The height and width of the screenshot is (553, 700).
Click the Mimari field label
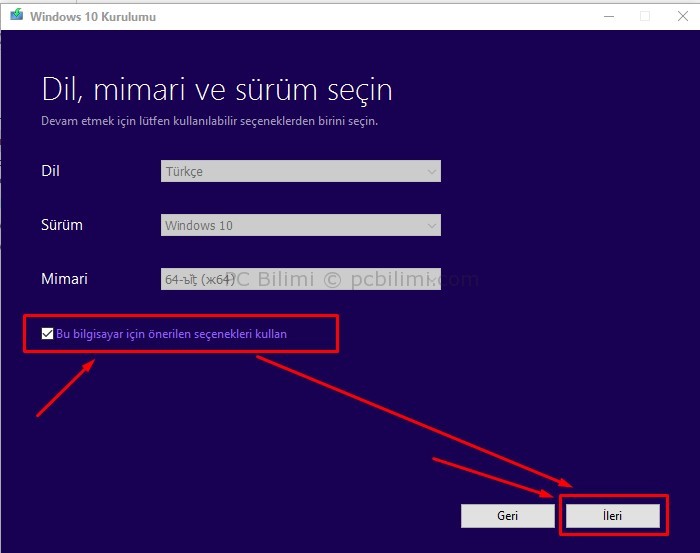click(64, 279)
